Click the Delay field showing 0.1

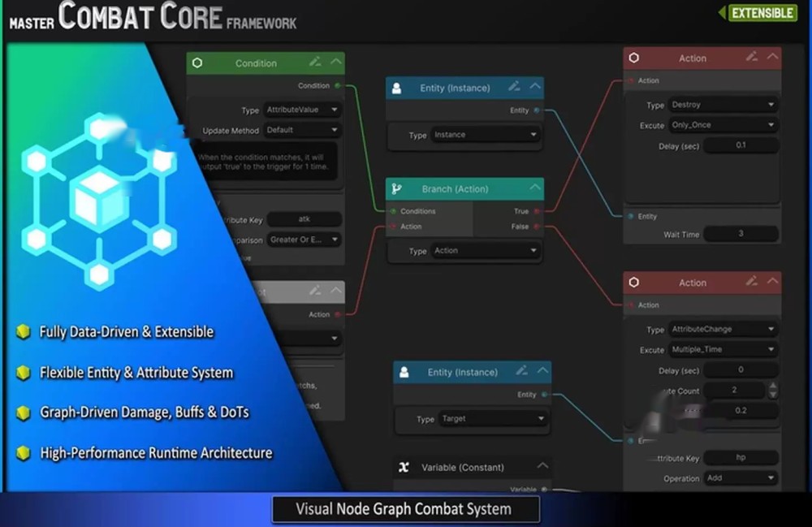point(741,145)
